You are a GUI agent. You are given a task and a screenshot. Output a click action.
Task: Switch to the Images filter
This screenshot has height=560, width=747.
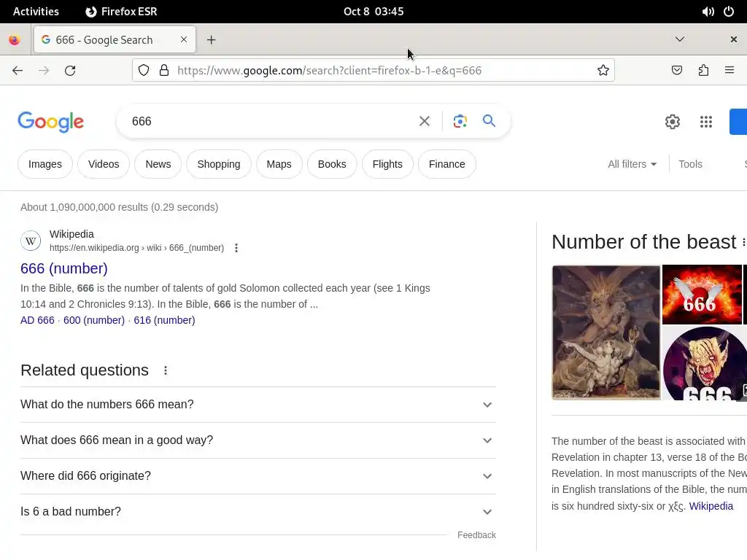pyautogui.click(x=45, y=164)
